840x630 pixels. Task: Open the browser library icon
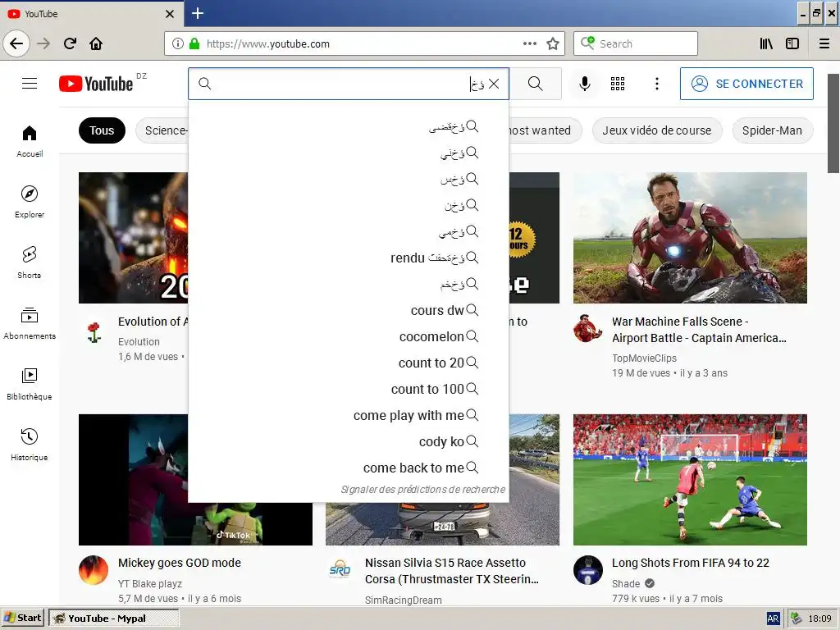tap(766, 43)
